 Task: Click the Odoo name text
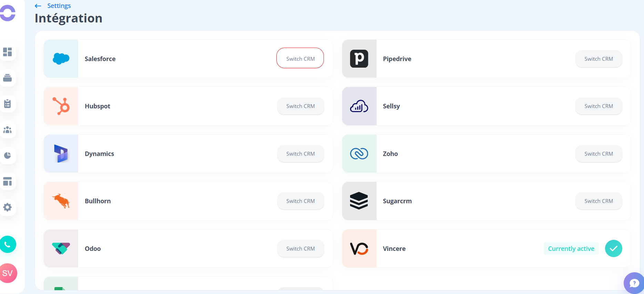[93, 248]
